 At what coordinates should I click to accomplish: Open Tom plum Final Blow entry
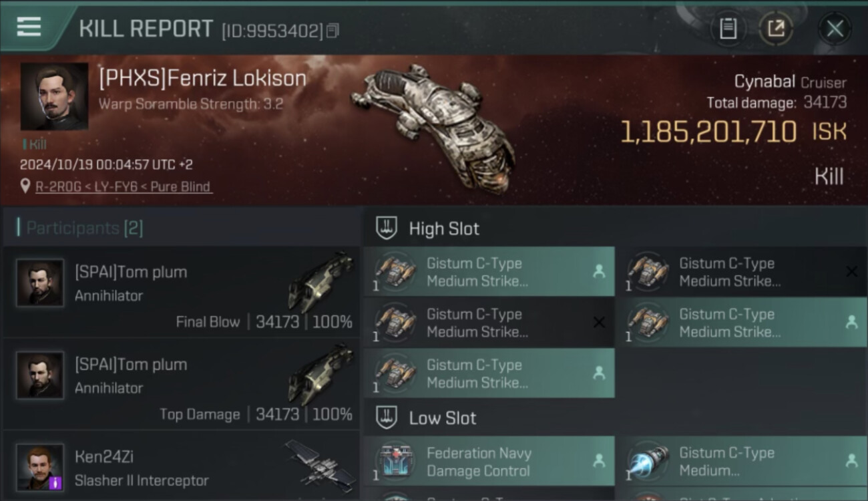(x=181, y=291)
